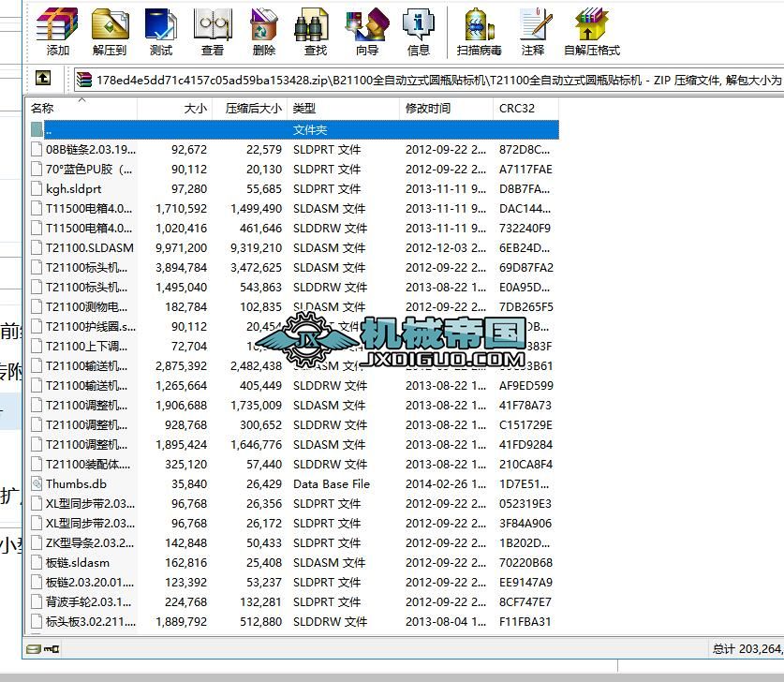Sort by 名称 column header
784x682 pixels.
pyautogui.click(x=82, y=109)
